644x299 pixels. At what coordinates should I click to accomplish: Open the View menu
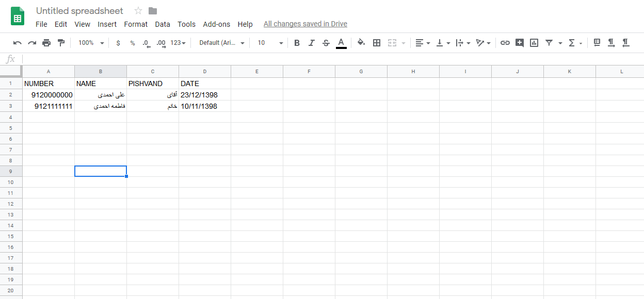click(82, 24)
